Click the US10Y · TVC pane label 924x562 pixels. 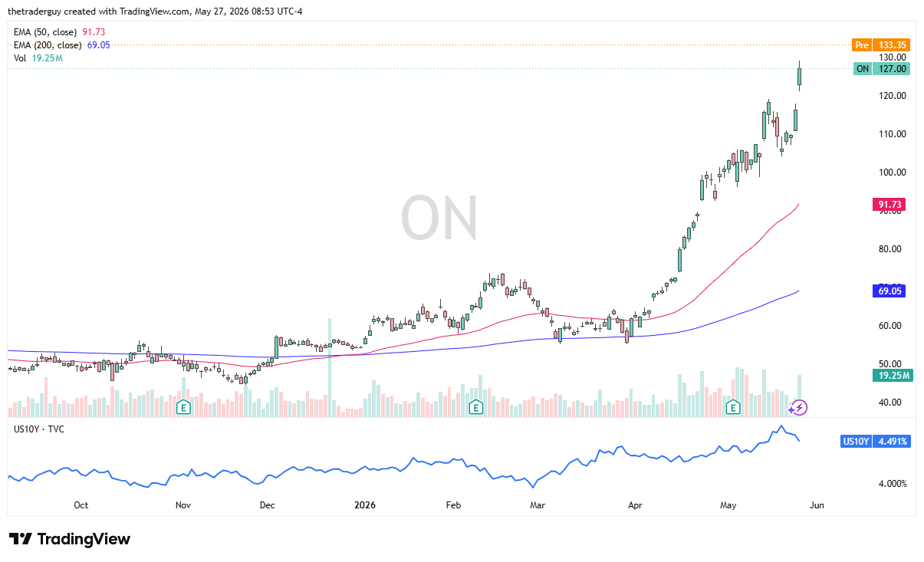coord(39,429)
